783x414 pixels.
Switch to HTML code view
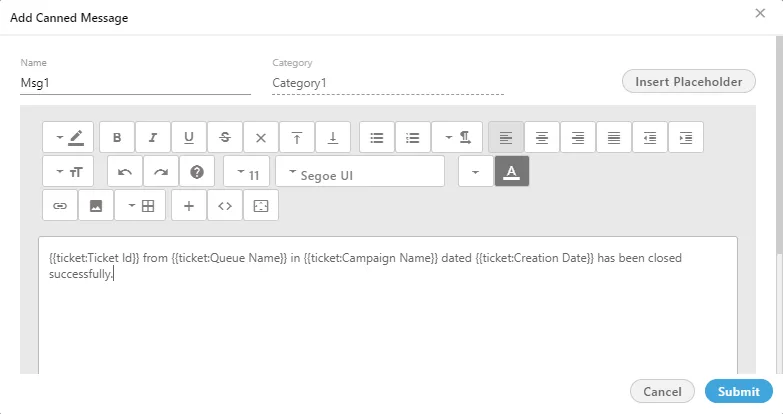coord(225,205)
